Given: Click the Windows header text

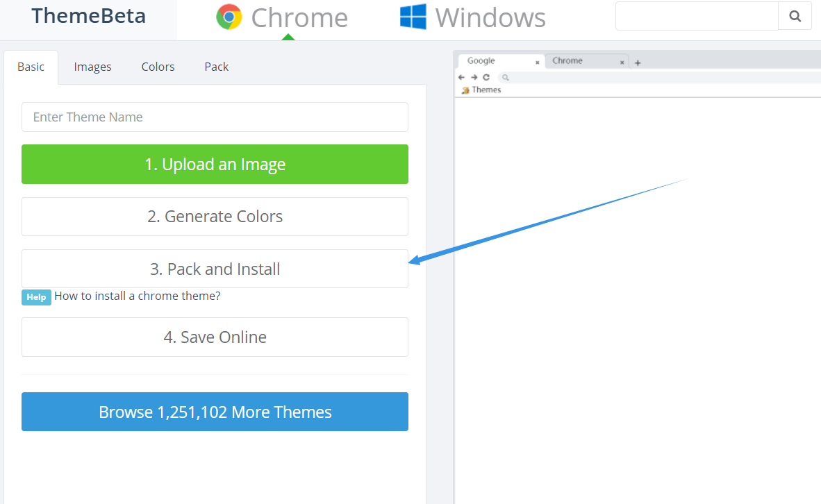Looking at the screenshot, I should 490,18.
